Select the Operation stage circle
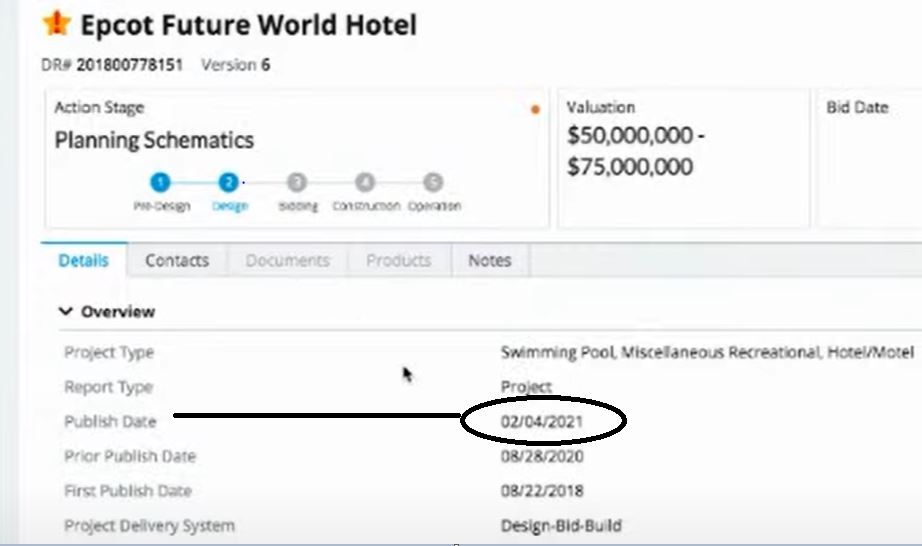922x546 pixels. pyautogui.click(x=433, y=183)
